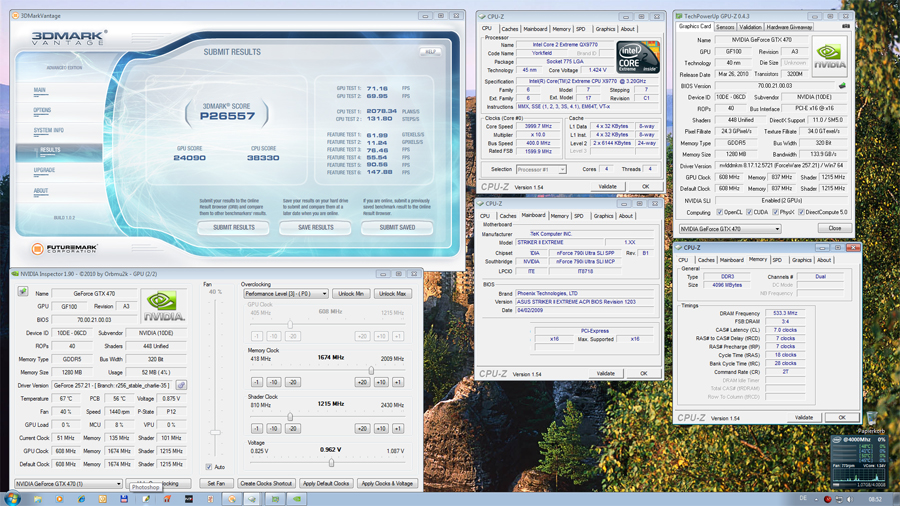Click the SUBMIT RESULTS button
900x506 pixels.
click(234, 228)
